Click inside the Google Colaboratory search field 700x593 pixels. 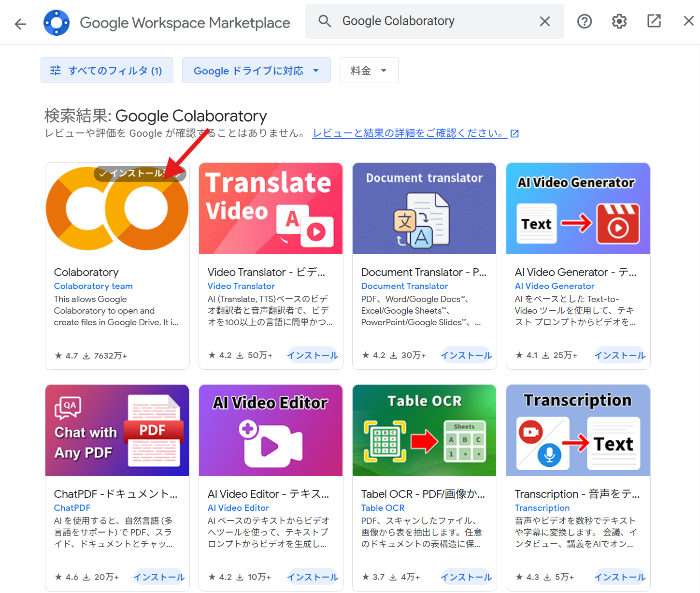pyautogui.click(x=435, y=21)
